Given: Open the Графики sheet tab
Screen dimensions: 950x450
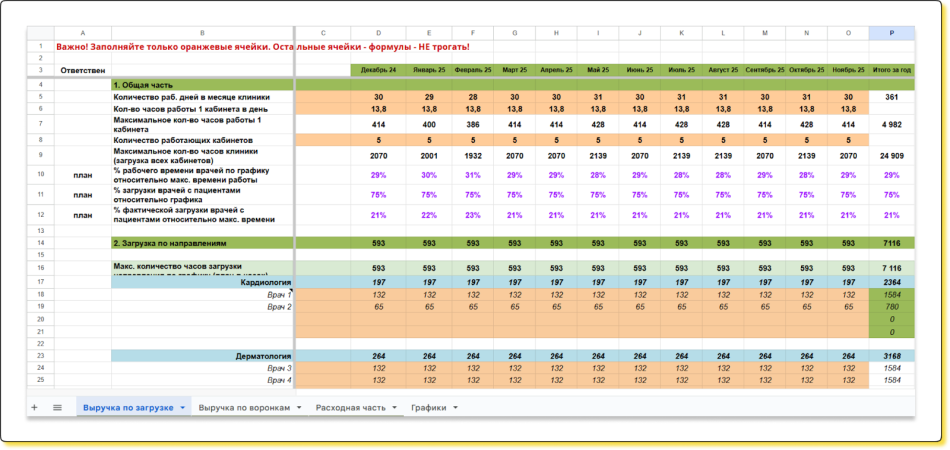Looking at the screenshot, I should (x=429, y=408).
